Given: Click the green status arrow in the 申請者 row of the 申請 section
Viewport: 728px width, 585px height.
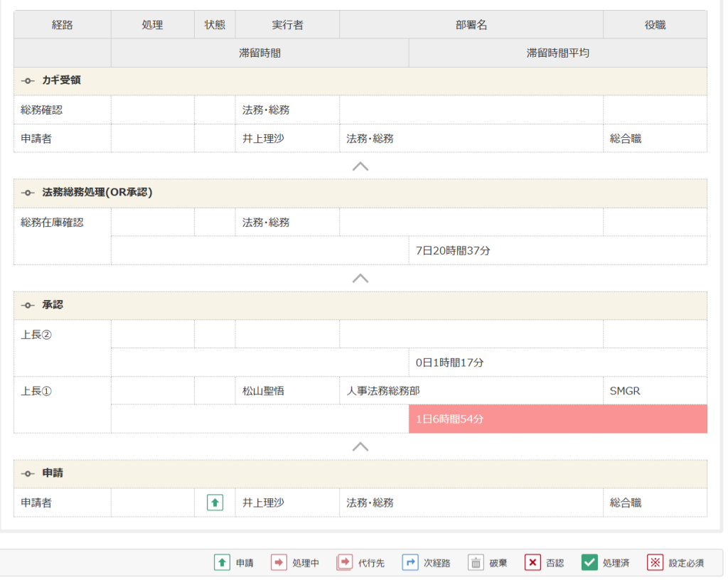Looking at the screenshot, I should 215,503.
